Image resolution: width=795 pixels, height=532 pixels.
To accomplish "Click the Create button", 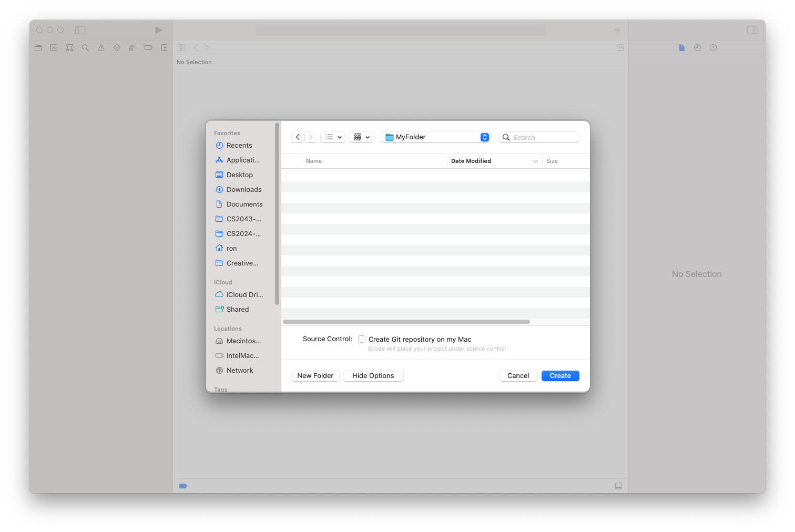I will point(560,376).
